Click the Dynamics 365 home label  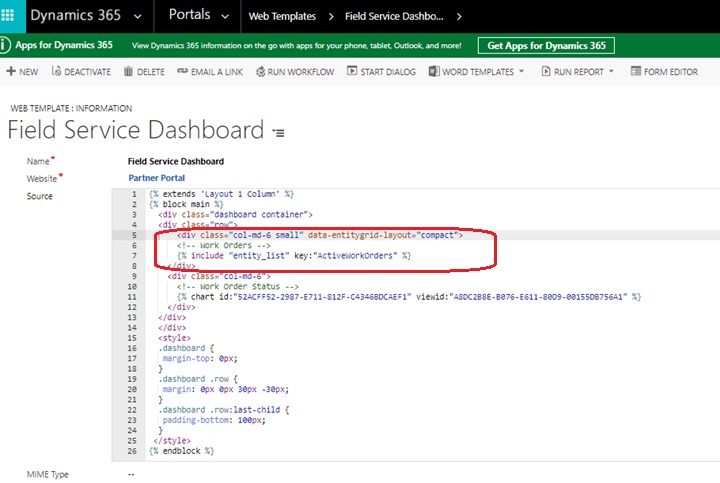[x=76, y=15]
